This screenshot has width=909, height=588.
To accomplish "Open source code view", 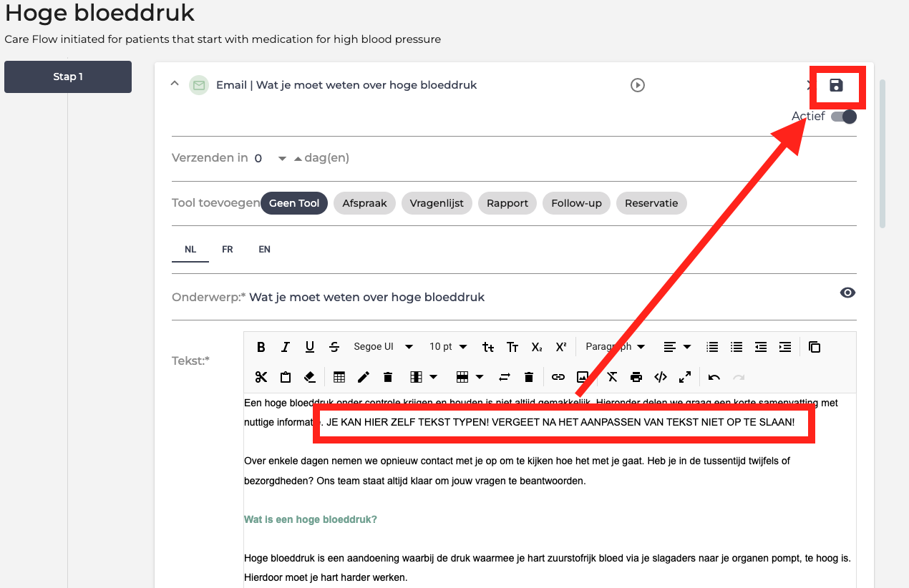I will pyautogui.click(x=661, y=377).
